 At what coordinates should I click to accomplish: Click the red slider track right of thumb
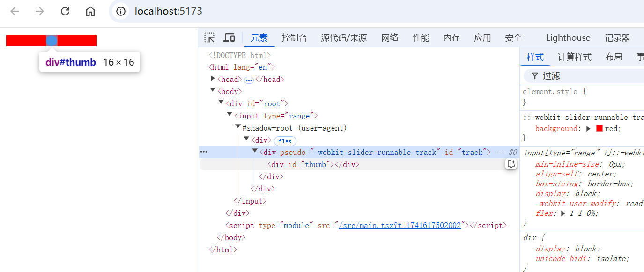(77, 41)
